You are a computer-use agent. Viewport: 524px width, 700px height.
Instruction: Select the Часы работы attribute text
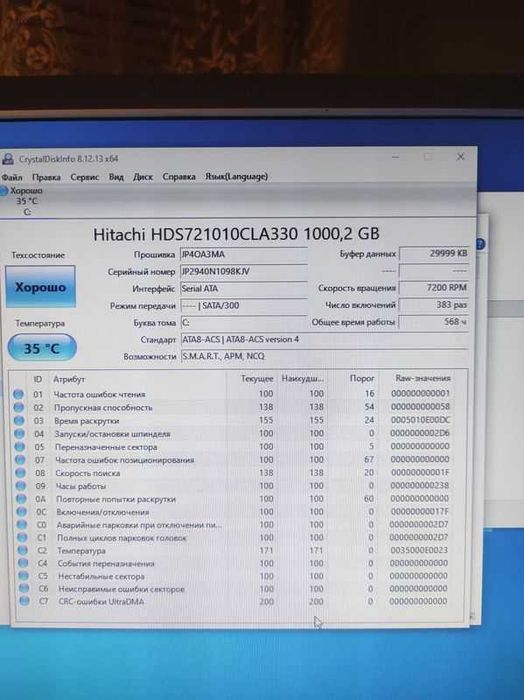81,486
